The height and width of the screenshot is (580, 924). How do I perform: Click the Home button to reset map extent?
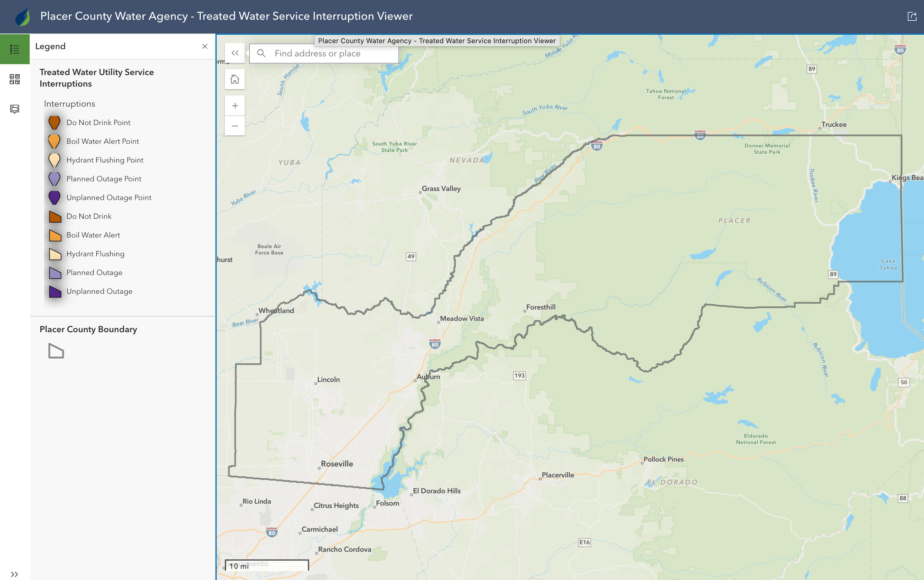[x=235, y=79]
